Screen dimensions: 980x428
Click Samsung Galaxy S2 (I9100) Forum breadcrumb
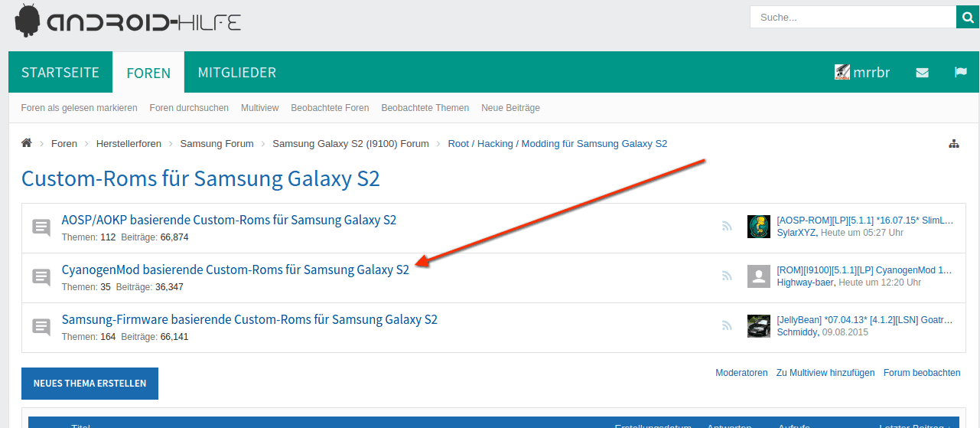click(x=350, y=144)
